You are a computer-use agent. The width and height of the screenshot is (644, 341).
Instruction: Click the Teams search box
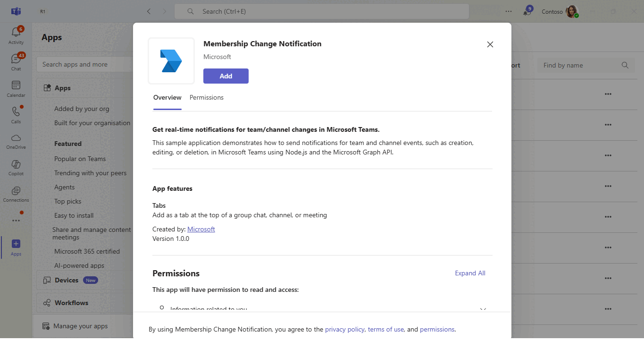click(x=322, y=11)
